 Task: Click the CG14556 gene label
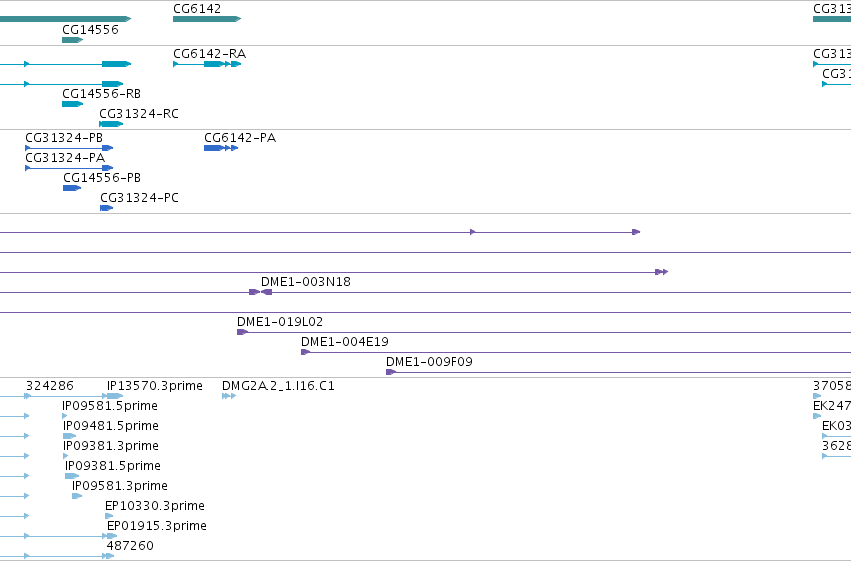click(x=90, y=30)
